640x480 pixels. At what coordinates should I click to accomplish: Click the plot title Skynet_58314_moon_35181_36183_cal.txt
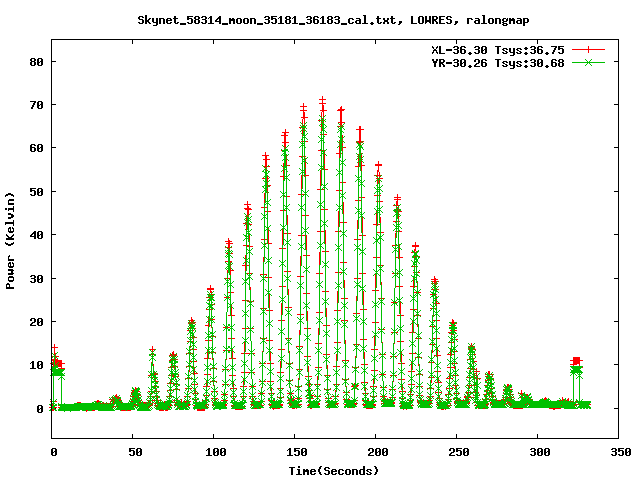(x=267, y=20)
